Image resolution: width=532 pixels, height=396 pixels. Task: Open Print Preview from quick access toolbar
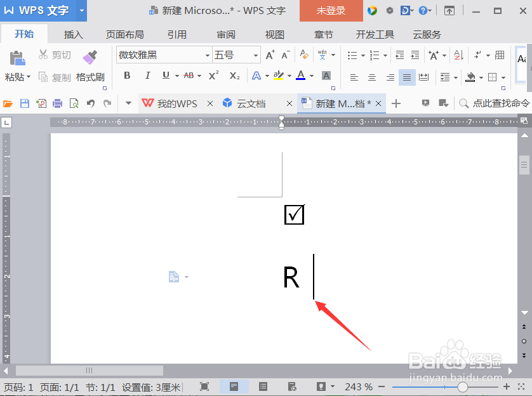[73, 103]
